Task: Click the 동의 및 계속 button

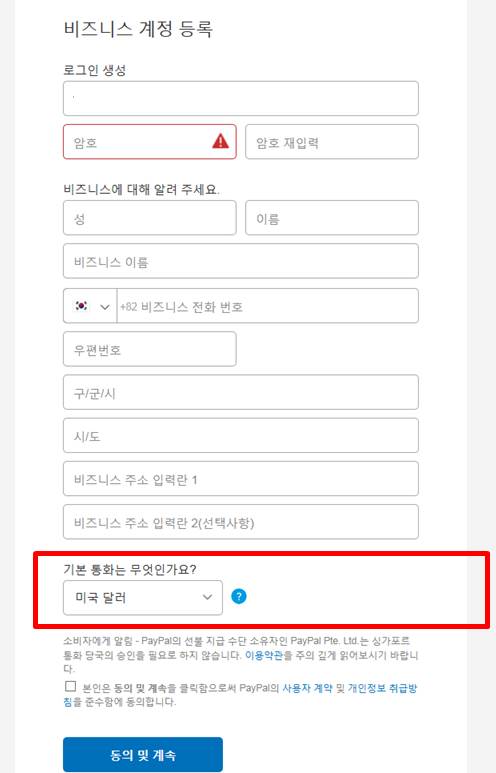Action: coord(143,754)
